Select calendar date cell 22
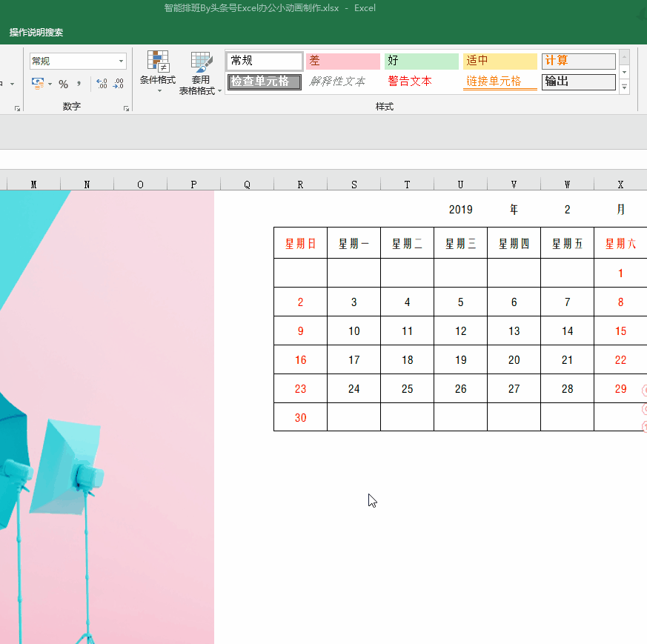This screenshot has height=644, width=647. (x=620, y=359)
